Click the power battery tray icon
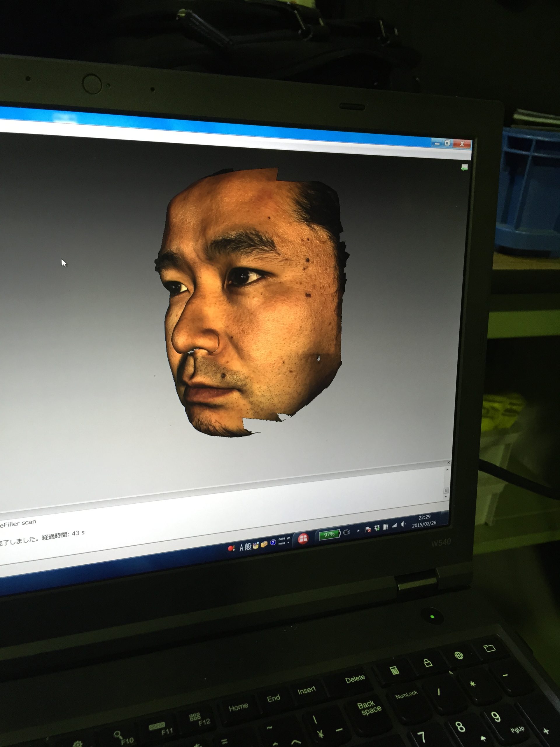 point(386,527)
